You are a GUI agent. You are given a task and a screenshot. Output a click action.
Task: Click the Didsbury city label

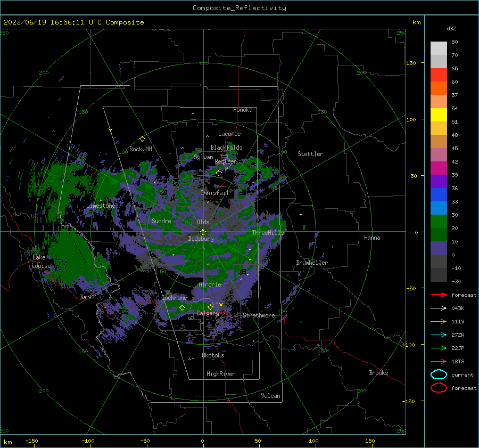[x=201, y=239]
